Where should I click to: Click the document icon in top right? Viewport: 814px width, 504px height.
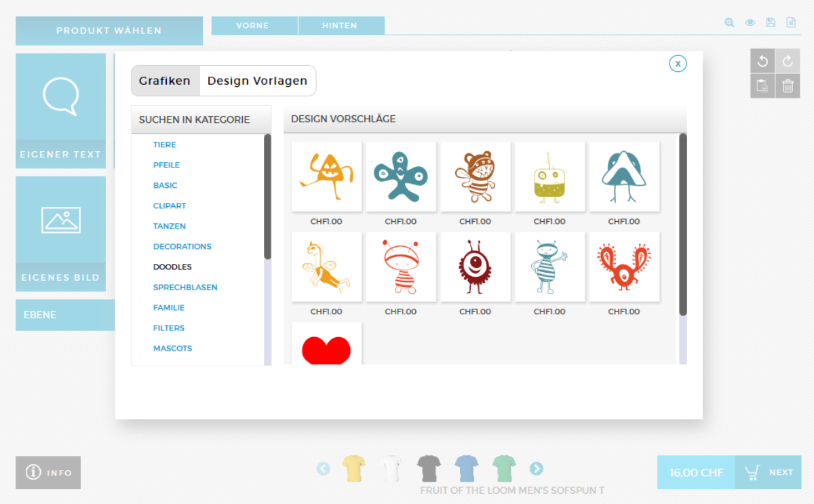(791, 22)
